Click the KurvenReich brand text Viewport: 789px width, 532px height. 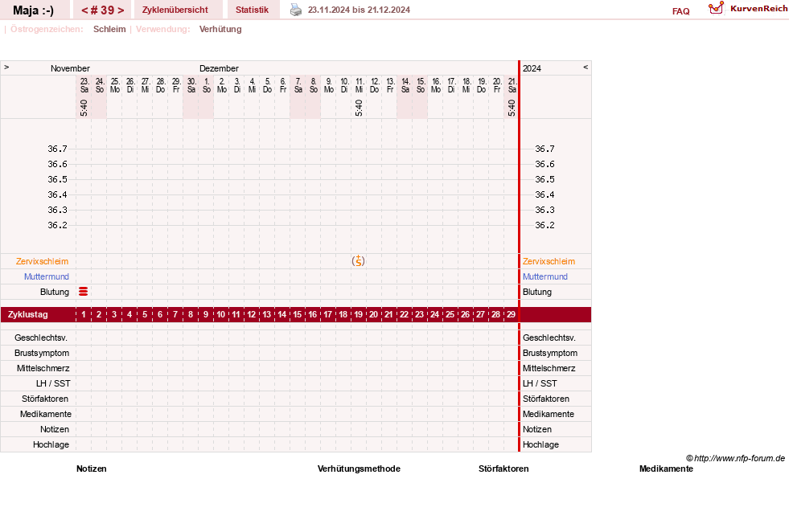758,9
